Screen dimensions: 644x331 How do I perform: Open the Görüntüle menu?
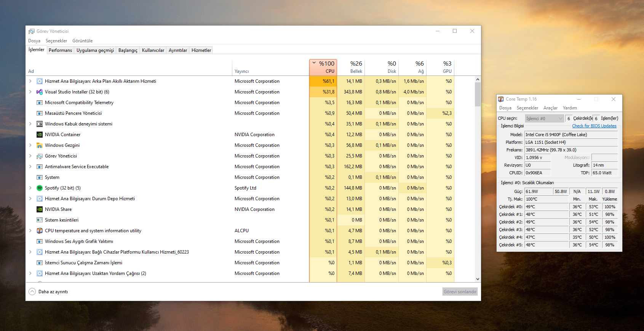(x=83, y=41)
